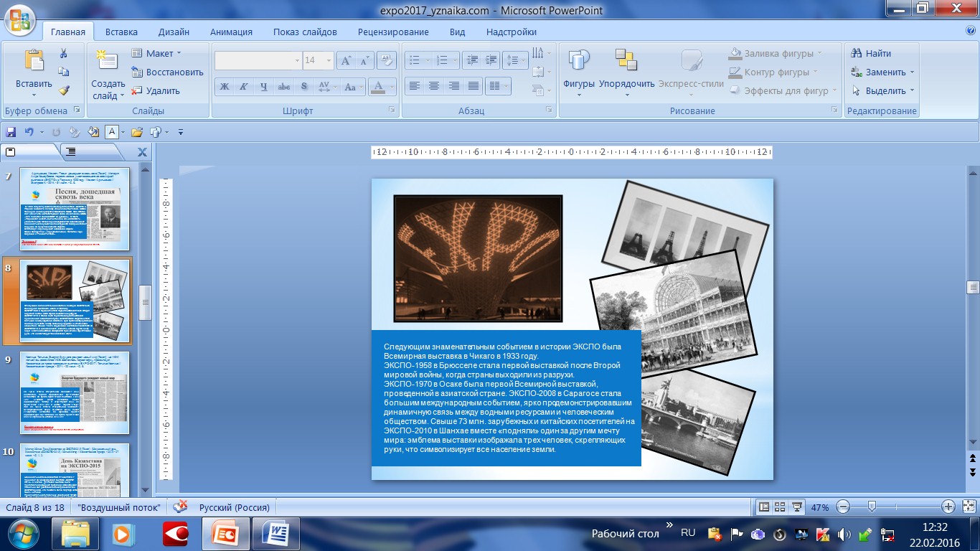Image resolution: width=980 pixels, height=551 pixels.
Task: Select the Format Painter brush icon
Action: click(x=63, y=90)
